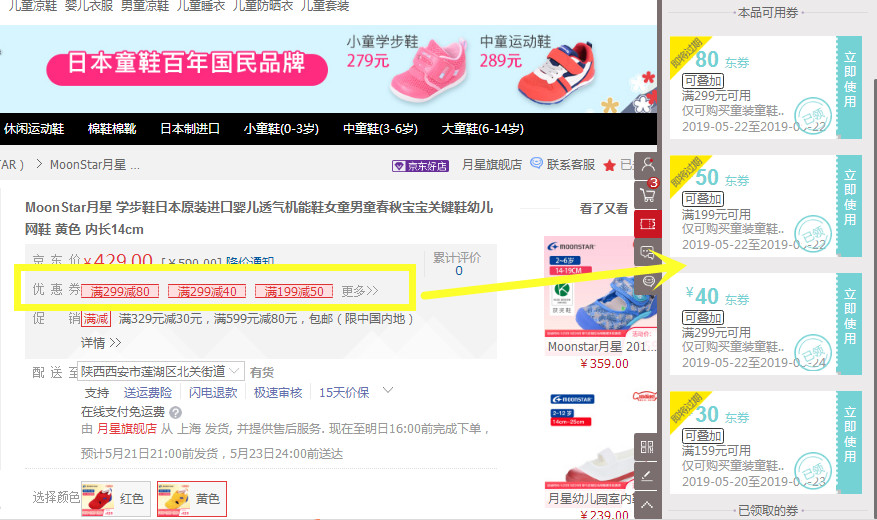Image resolution: width=877 pixels, height=520 pixels.
Task: Select the 红色 color option
Action: tap(116, 499)
